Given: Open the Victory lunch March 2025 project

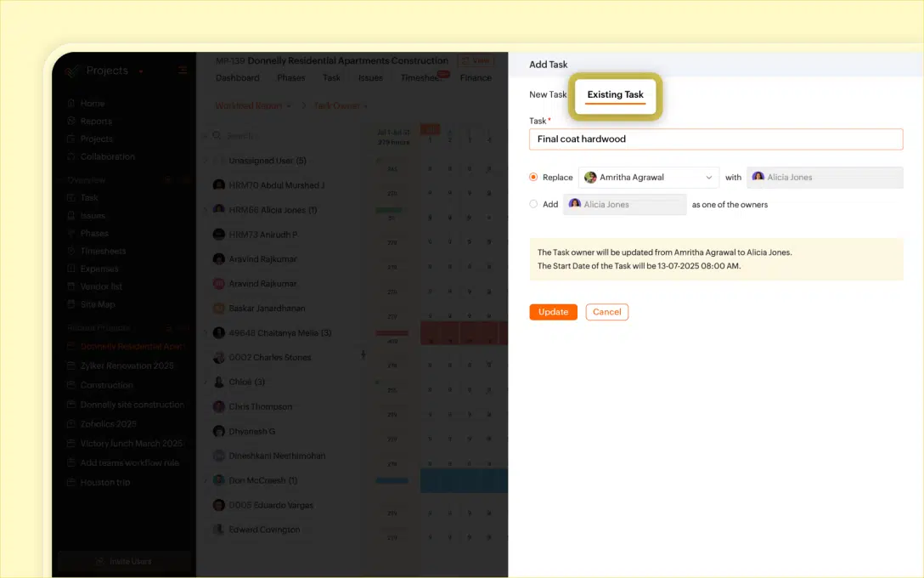Looking at the screenshot, I should [x=132, y=444].
